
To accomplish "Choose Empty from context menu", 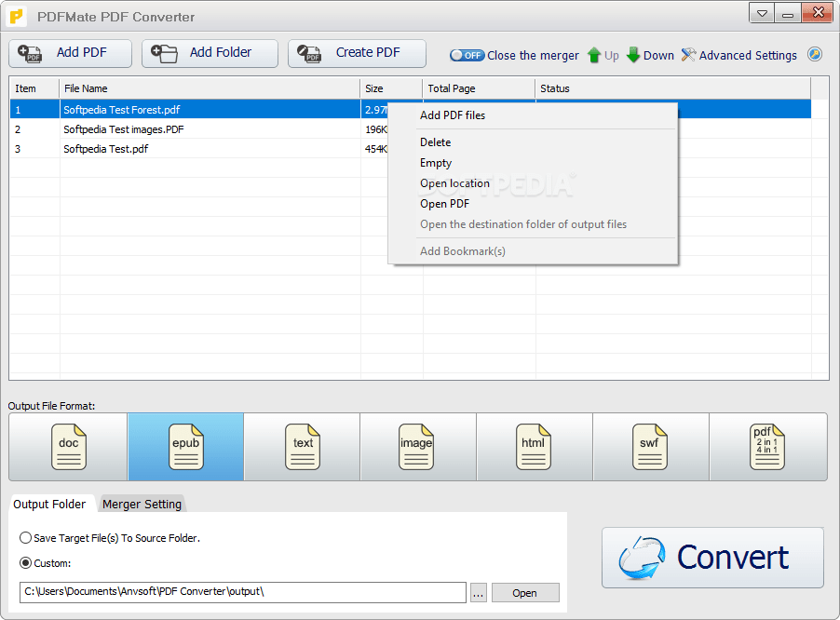I will click(533, 163).
